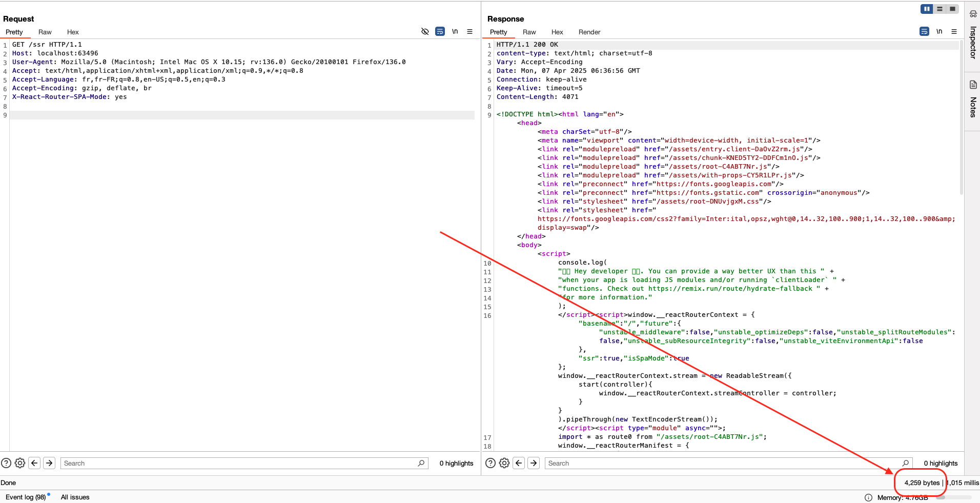Click the DOCTYPE html line in response

click(x=560, y=114)
